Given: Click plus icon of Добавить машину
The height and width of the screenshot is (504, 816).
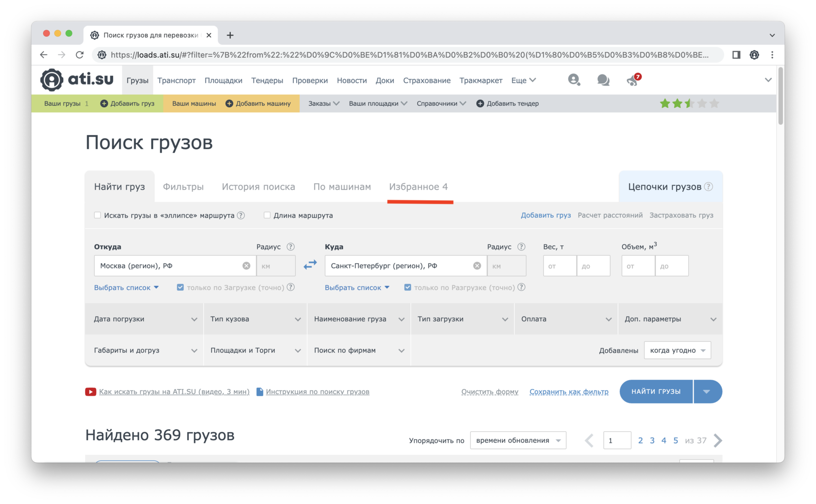Looking at the screenshot, I should 229,103.
